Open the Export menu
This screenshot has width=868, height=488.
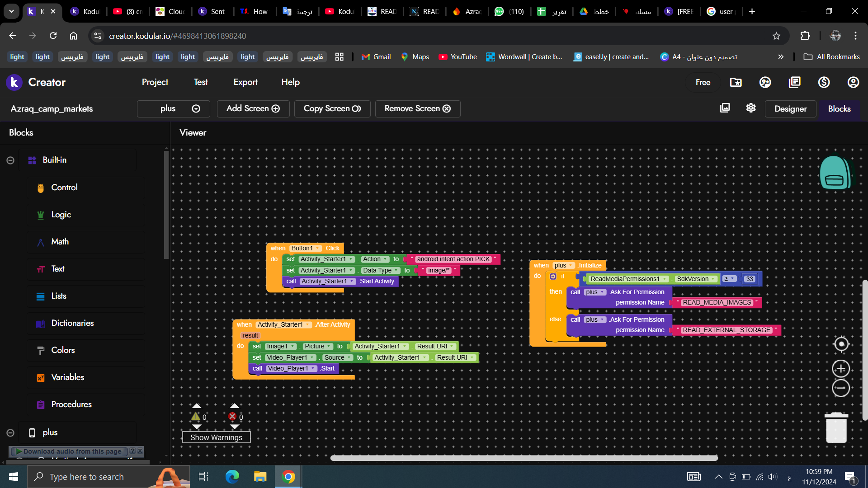(x=245, y=82)
